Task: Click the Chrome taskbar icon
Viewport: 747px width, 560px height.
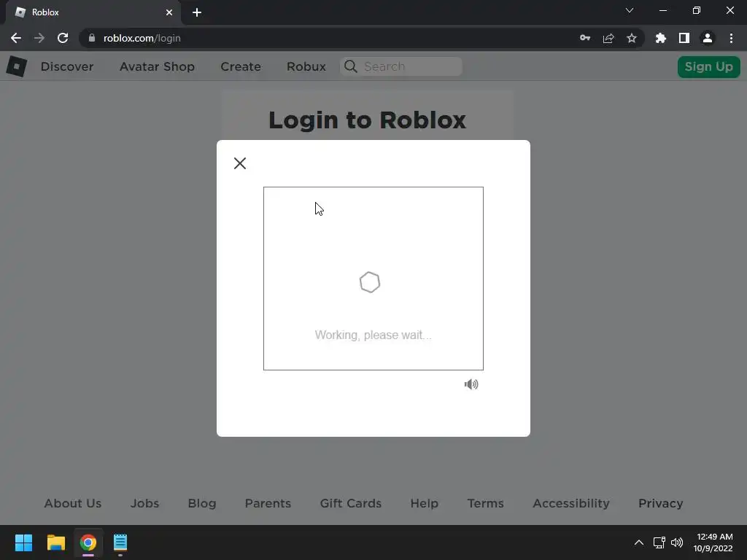Action: click(x=88, y=542)
